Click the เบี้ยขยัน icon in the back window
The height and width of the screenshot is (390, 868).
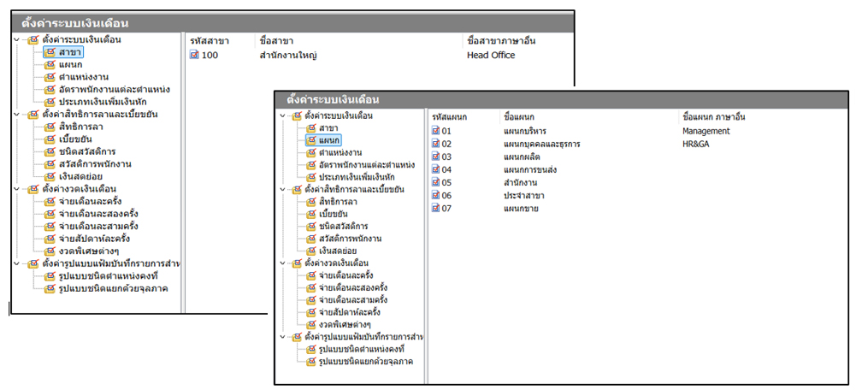tap(50, 139)
